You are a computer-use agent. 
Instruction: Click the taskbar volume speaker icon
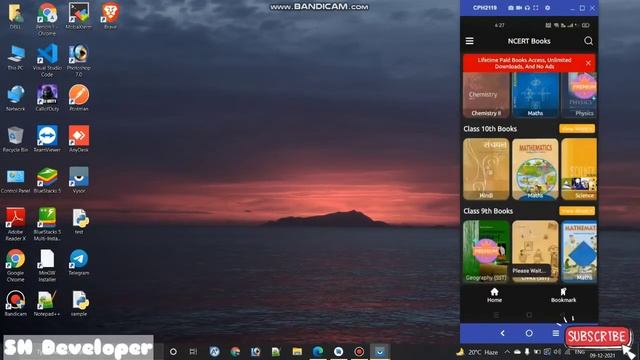tap(557, 351)
